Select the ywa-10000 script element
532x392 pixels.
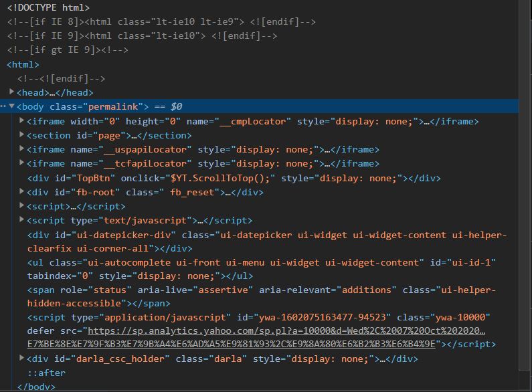[262, 330]
